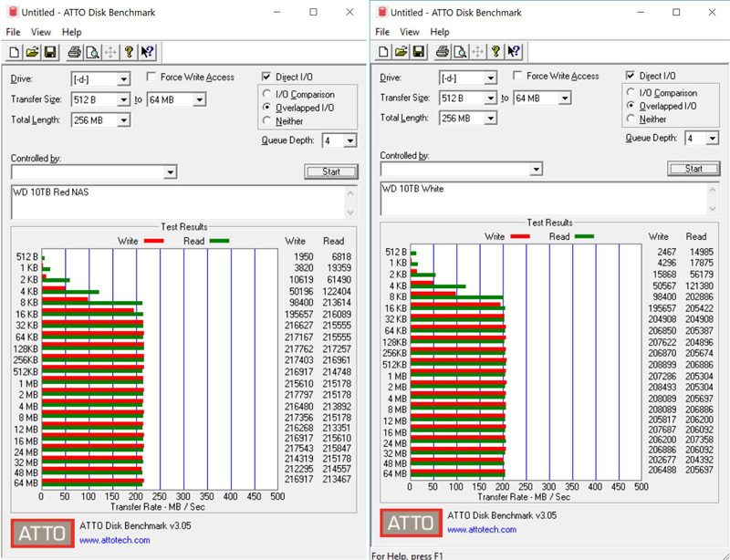Enable Force Write Access in left window
Screen dimensions: 730x560
[x=152, y=78]
